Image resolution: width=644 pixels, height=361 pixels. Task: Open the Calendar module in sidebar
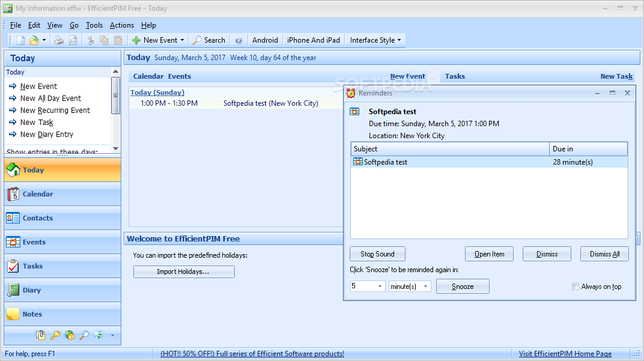(62, 194)
